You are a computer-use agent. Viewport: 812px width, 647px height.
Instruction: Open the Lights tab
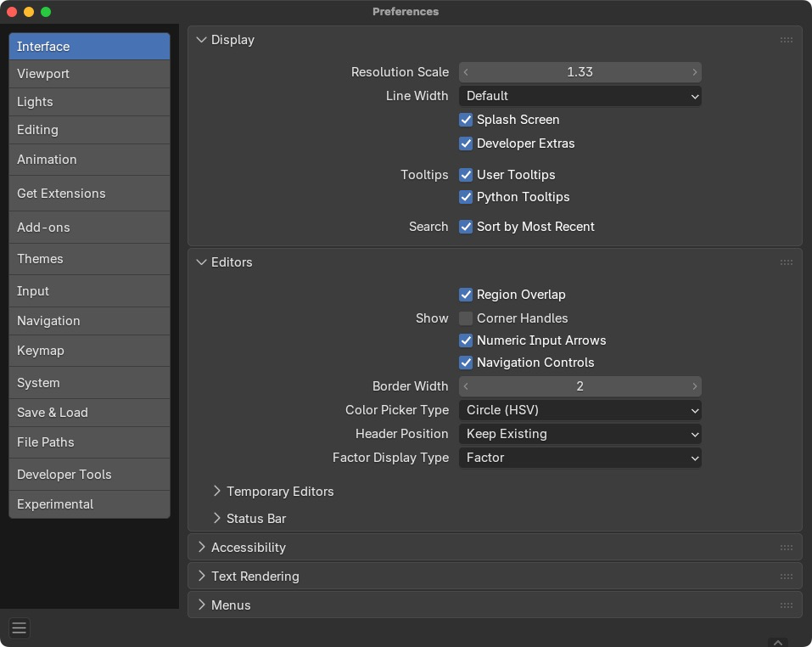coord(90,102)
